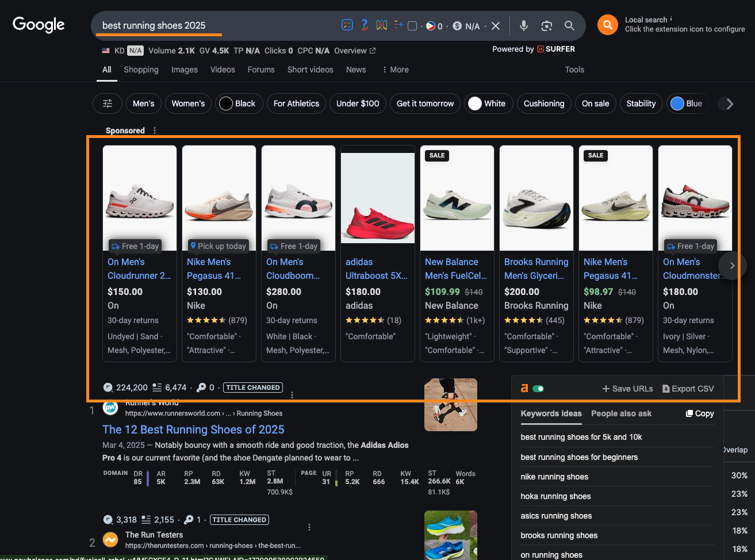Switch to People also ask tab
Viewport: 755px width, 560px height.
point(621,413)
